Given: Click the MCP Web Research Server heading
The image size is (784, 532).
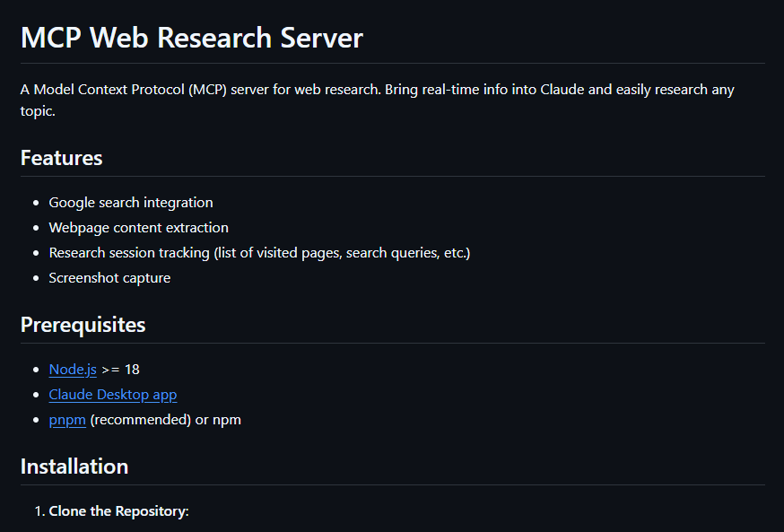Looking at the screenshot, I should point(191,38).
